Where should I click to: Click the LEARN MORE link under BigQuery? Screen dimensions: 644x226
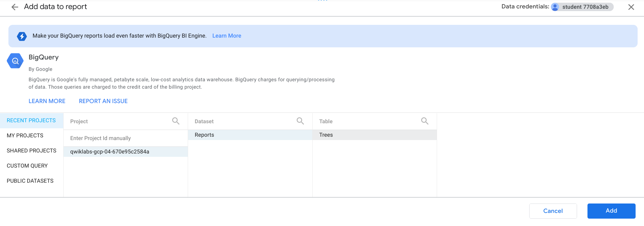pyautogui.click(x=47, y=101)
